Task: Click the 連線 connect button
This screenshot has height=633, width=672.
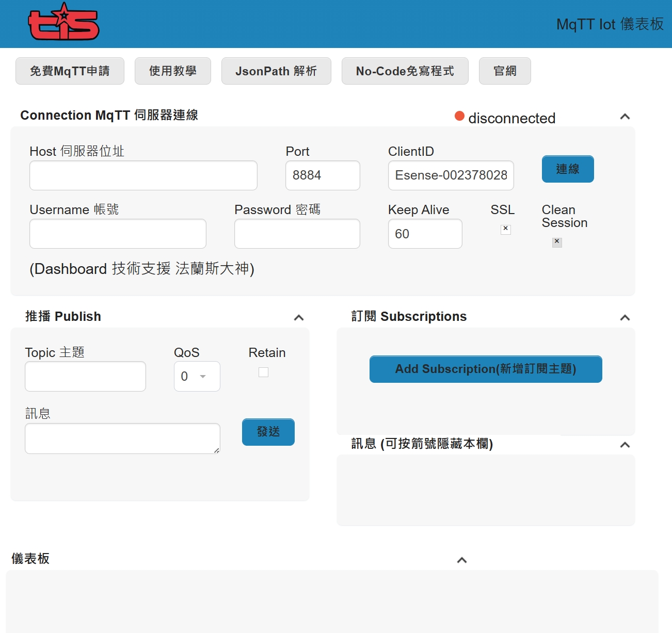Action: [x=568, y=169]
